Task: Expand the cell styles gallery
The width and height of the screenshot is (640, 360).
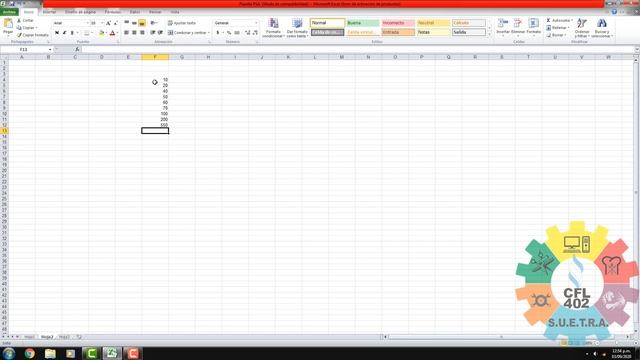Action: (489, 35)
